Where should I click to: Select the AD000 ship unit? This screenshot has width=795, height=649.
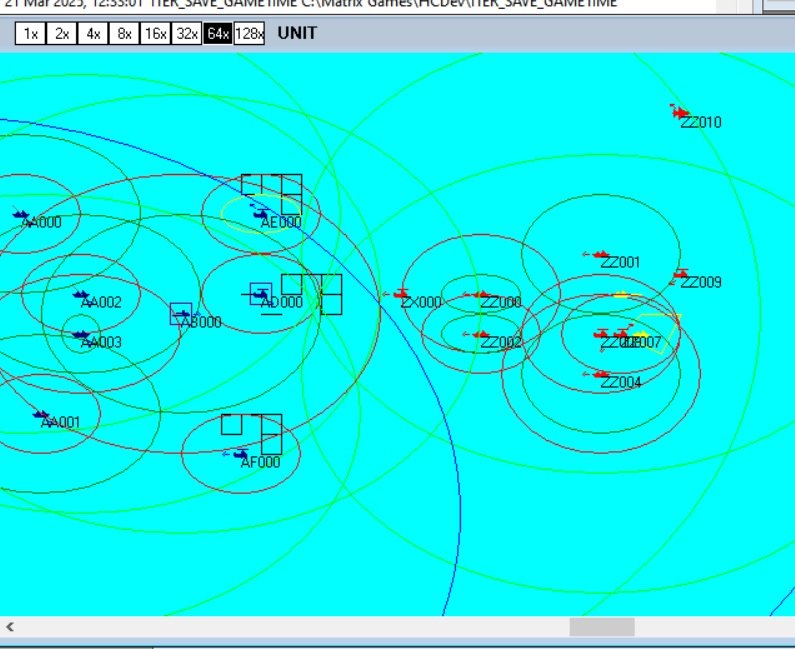(261, 294)
